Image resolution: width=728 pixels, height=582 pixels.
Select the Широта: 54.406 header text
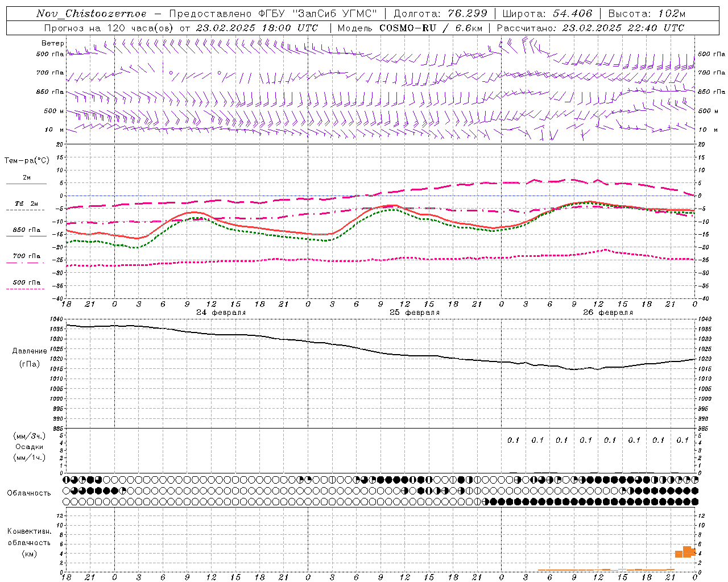point(547,14)
